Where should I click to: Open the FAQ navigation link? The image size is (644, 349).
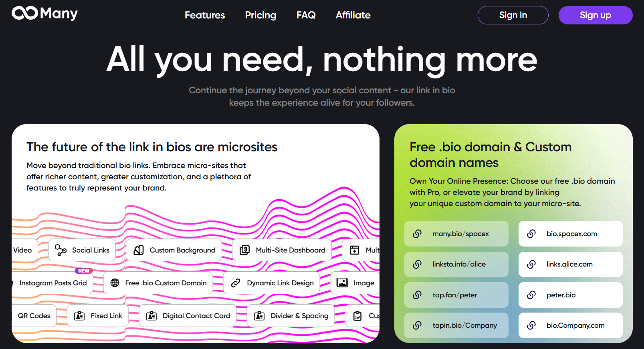(306, 15)
